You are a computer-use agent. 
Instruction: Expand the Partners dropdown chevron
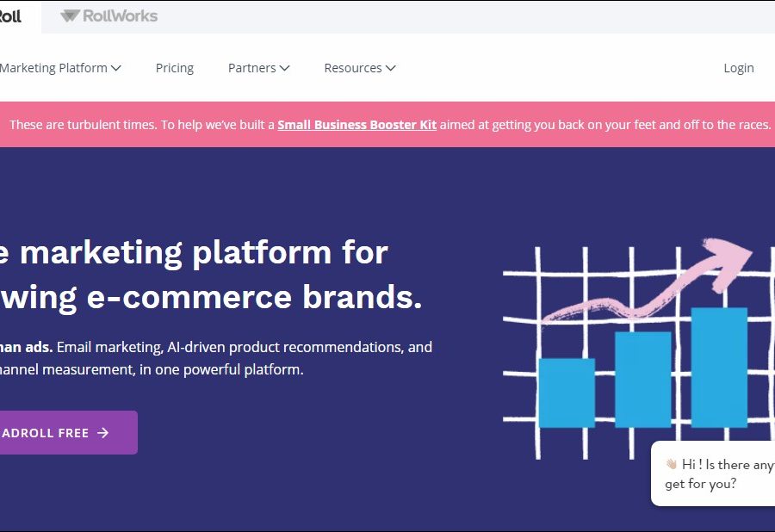(284, 68)
